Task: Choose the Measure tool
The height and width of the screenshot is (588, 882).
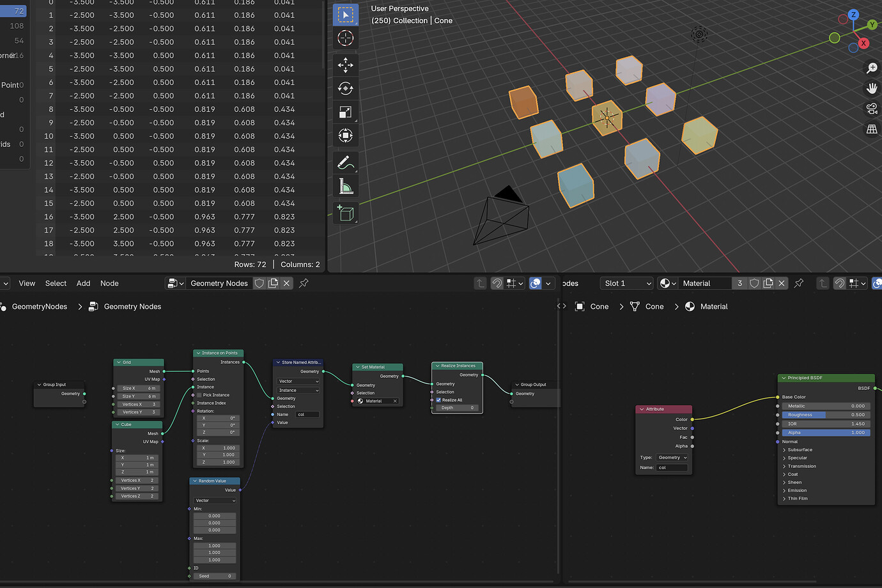Action: [345, 186]
